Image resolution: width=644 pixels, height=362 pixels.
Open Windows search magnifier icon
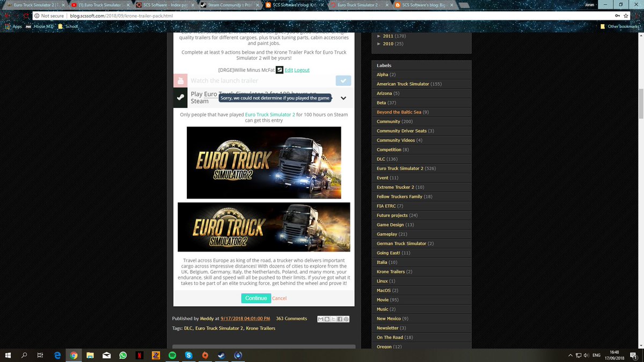[x=24, y=355]
